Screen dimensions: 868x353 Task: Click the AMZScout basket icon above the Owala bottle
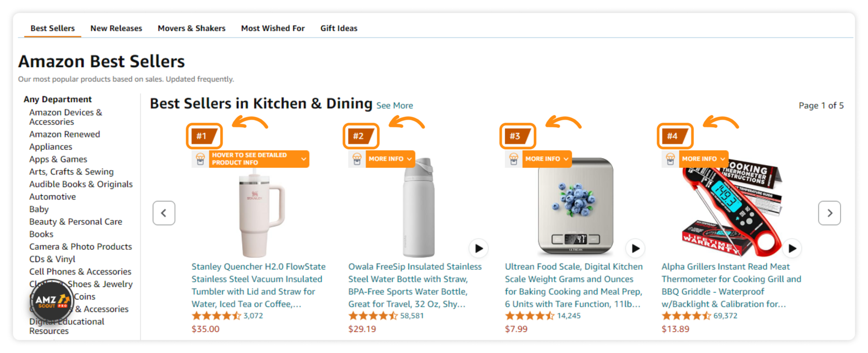(358, 159)
